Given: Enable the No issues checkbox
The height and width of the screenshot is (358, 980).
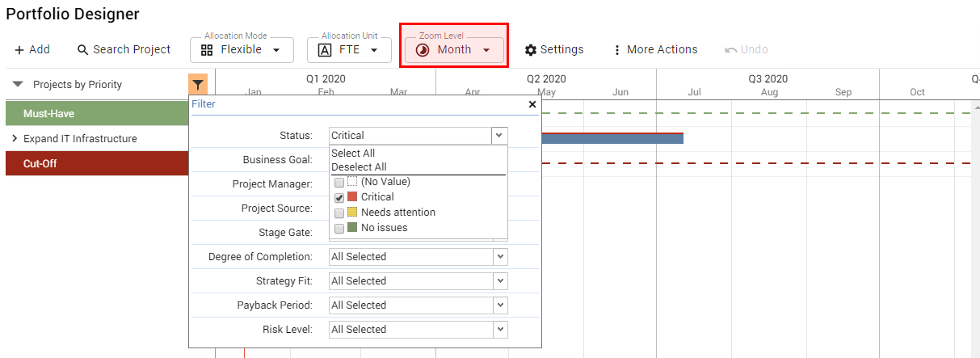Looking at the screenshot, I should coord(339,229).
